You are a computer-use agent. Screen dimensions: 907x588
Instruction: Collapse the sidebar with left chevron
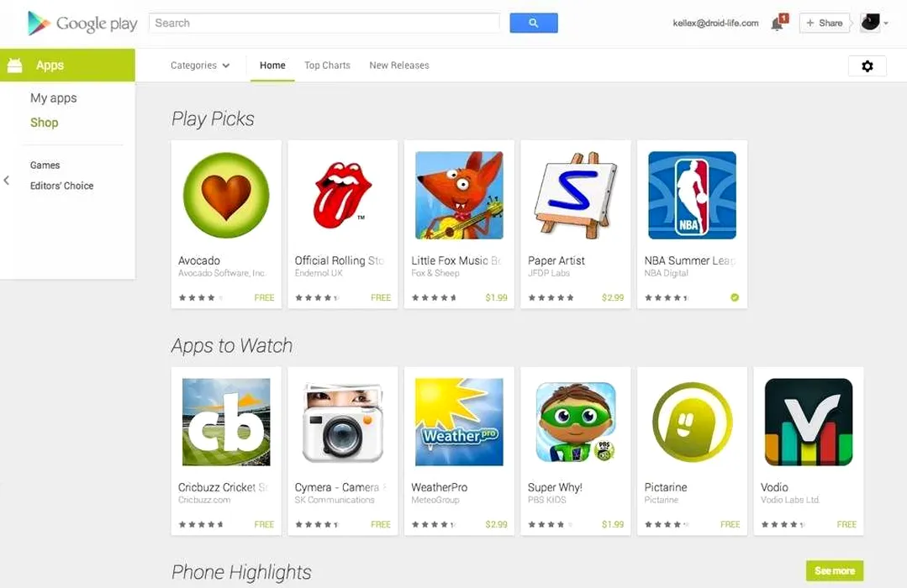(7, 181)
